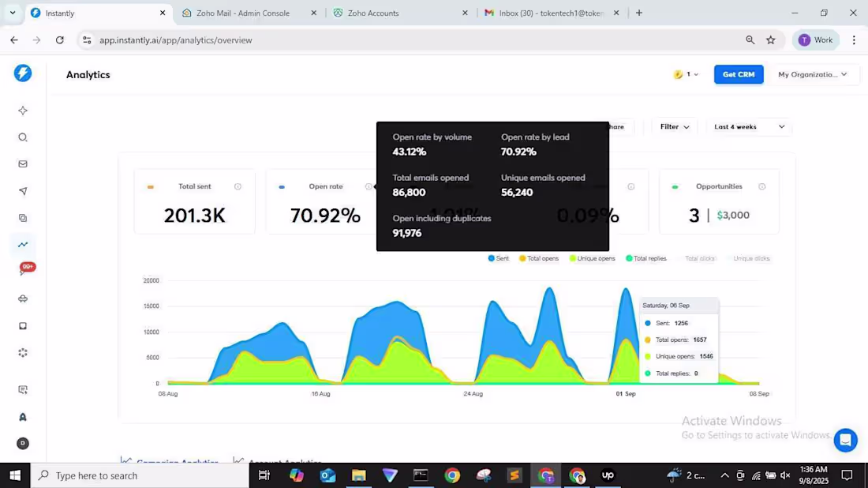Click the info icon beside Total sent
Image resolution: width=868 pixels, height=488 pixels.
tap(238, 186)
